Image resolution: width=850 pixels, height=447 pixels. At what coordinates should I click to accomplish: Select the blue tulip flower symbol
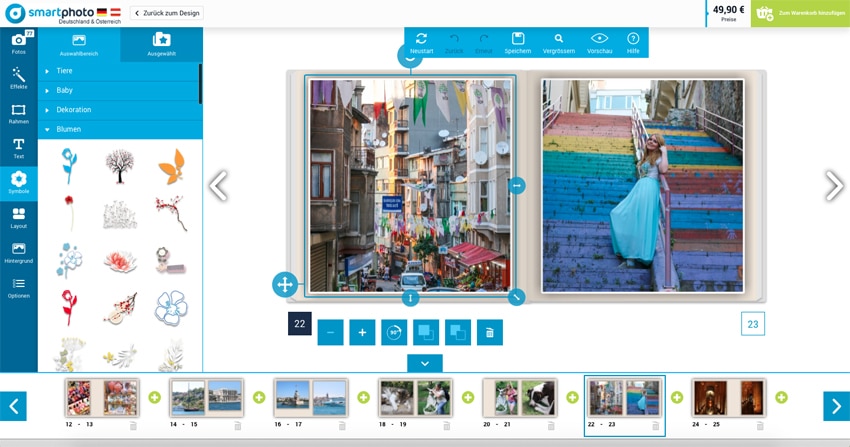pyautogui.click(x=69, y=166)
